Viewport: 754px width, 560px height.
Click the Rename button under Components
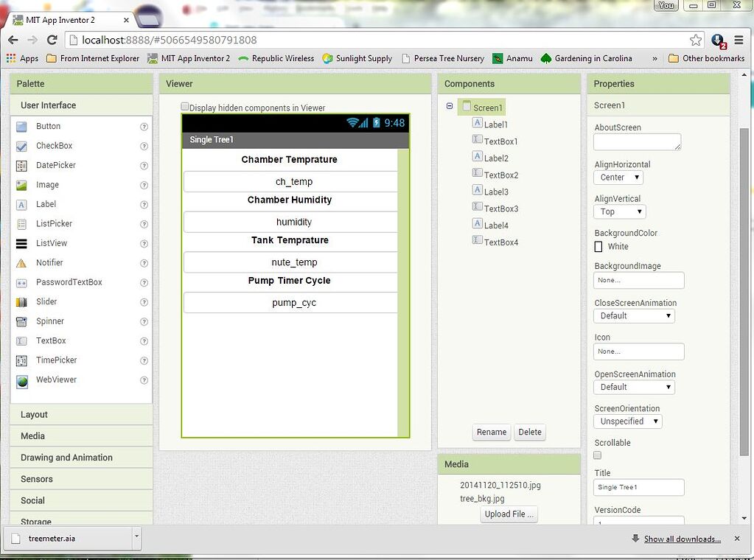point(491,432)
